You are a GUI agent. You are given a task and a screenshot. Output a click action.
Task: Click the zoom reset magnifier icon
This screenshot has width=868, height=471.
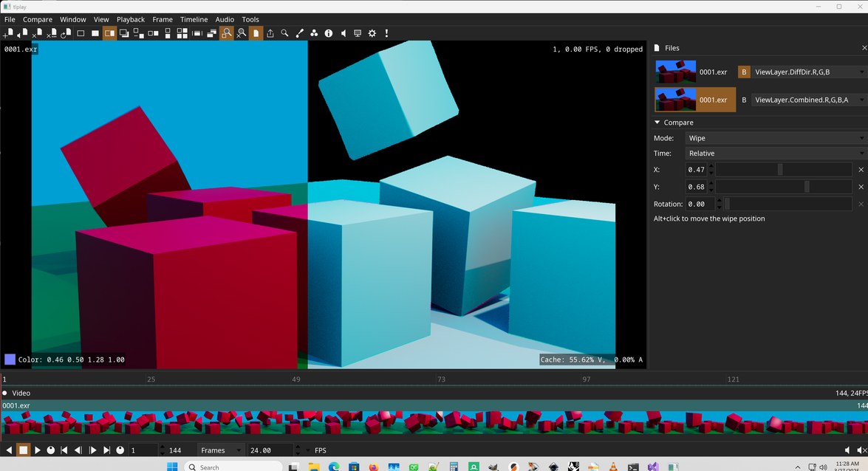(x=242, y=33)
